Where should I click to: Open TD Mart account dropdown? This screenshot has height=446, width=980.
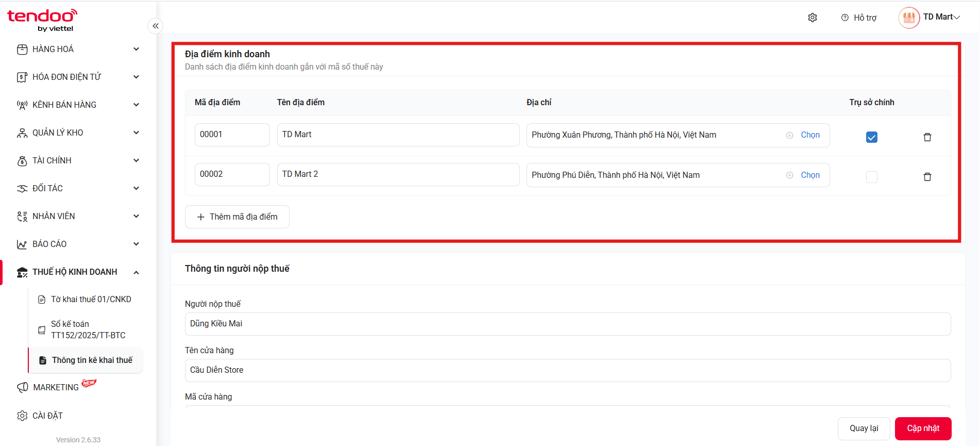tap(941, 17)
